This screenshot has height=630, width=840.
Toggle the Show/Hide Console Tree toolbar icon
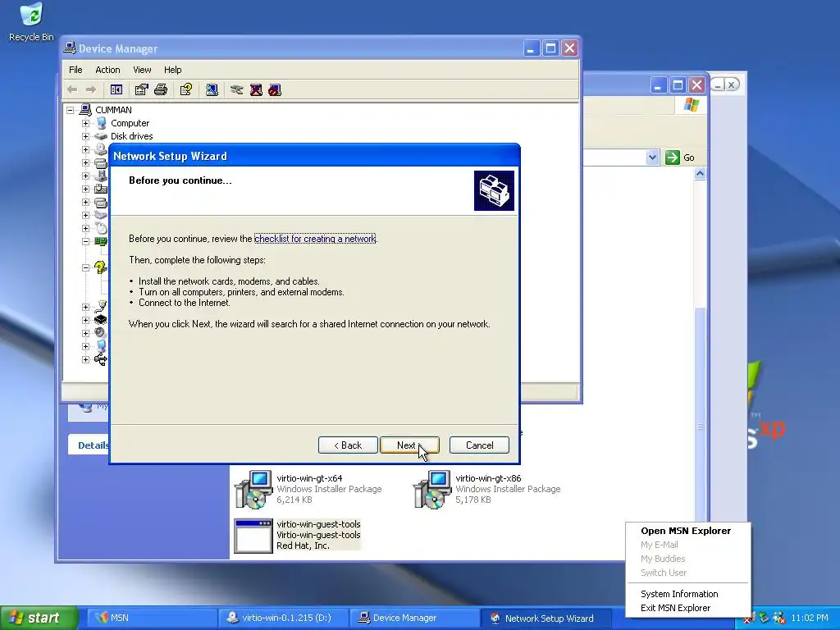pyautogui.click(x=116, y=89)
